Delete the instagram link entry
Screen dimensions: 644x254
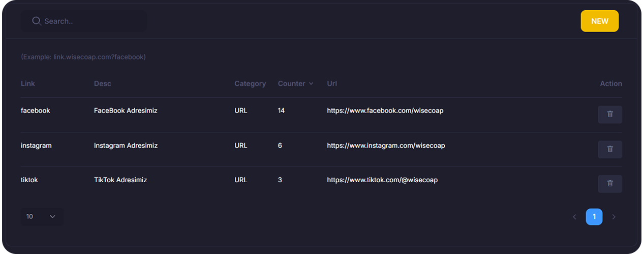click(609, 149)
